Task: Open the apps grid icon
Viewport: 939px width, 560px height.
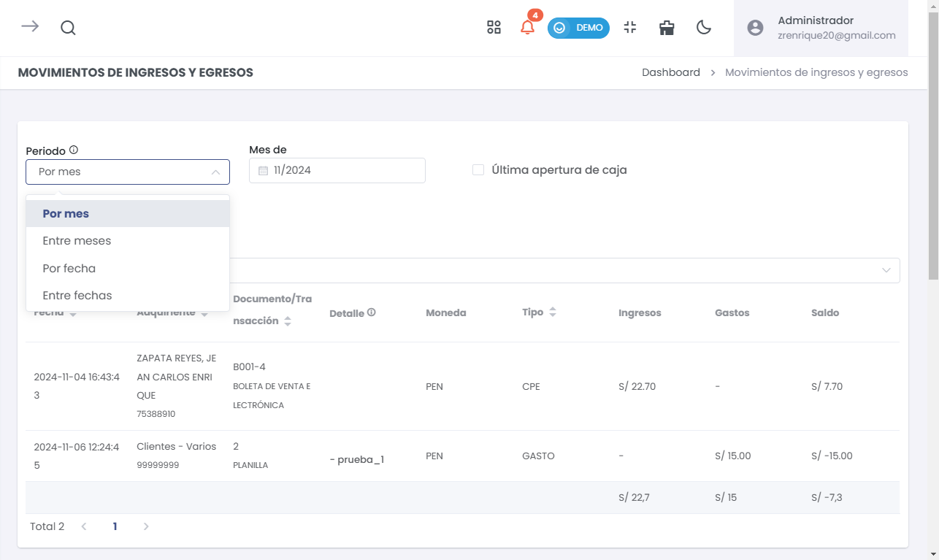Action: coord(494,28)
